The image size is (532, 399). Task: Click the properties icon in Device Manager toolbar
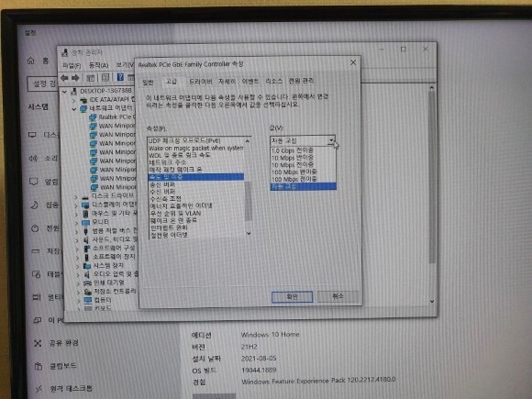105,77
